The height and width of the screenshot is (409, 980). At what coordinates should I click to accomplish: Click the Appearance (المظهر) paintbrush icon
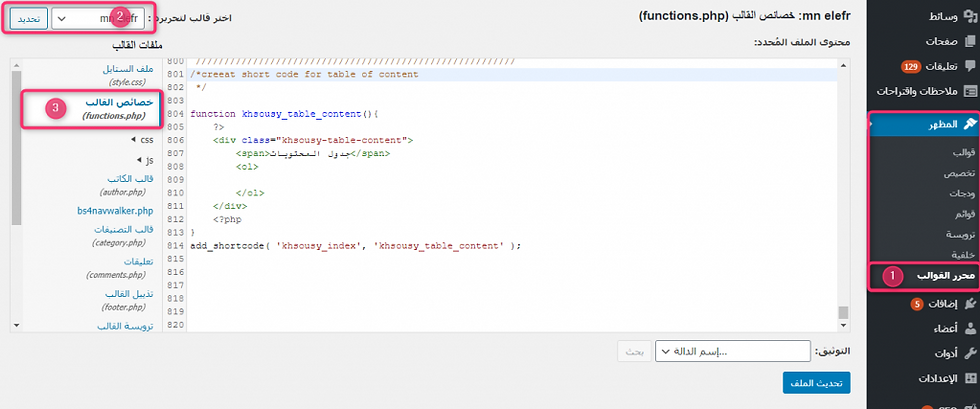[968, 124]
